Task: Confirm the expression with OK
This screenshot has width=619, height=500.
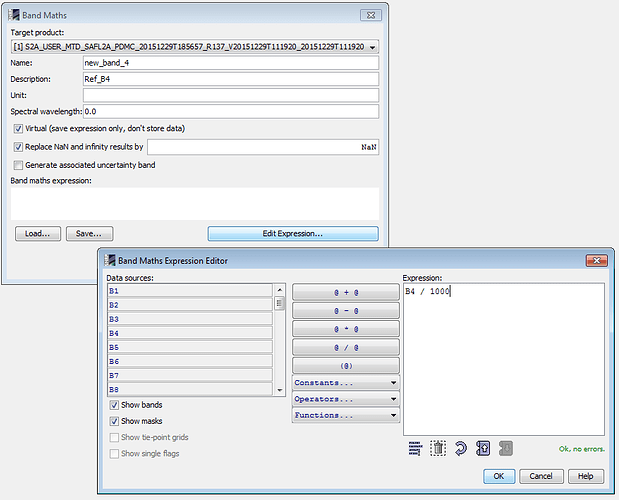Action: (499, 476)
